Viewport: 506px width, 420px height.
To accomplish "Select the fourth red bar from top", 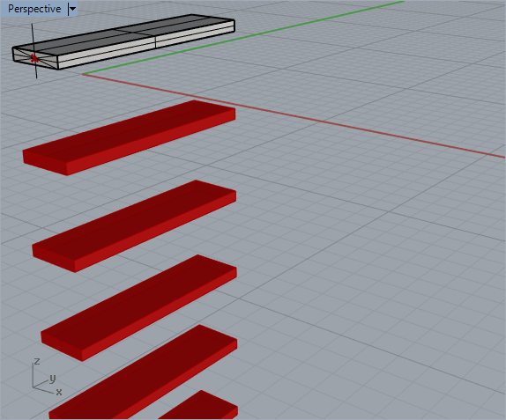I will (144, 372).
